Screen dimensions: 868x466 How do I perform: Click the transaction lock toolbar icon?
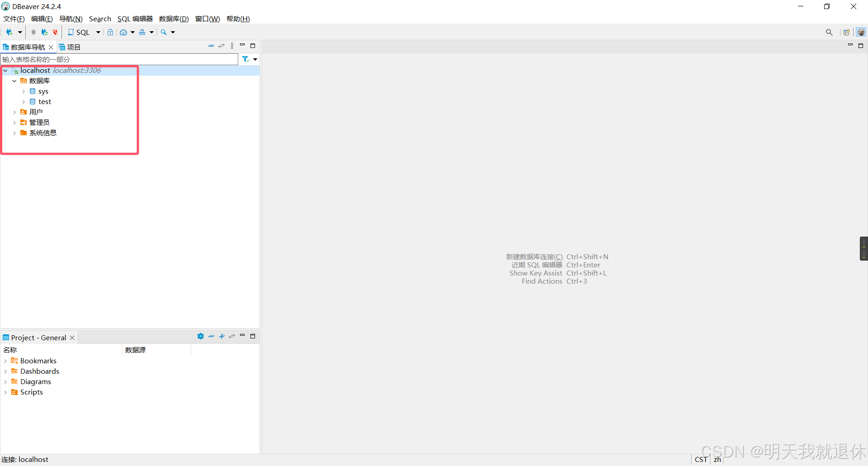(x=110, y=32)
